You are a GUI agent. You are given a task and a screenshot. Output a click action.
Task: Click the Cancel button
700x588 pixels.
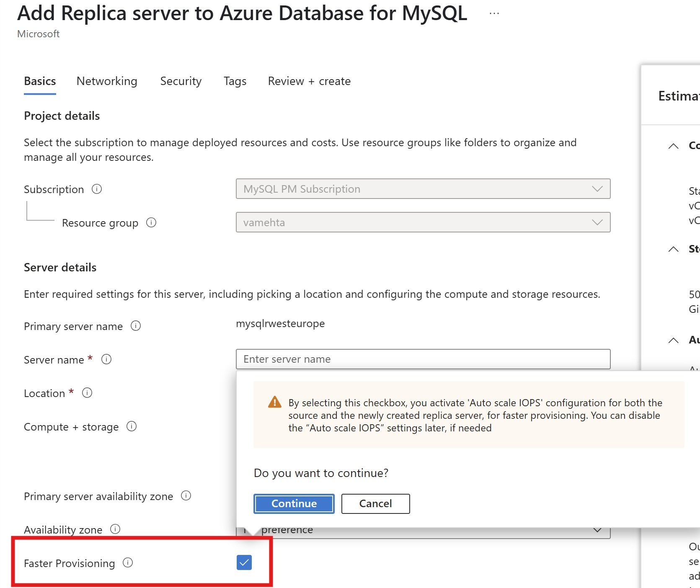click(375, 503)
